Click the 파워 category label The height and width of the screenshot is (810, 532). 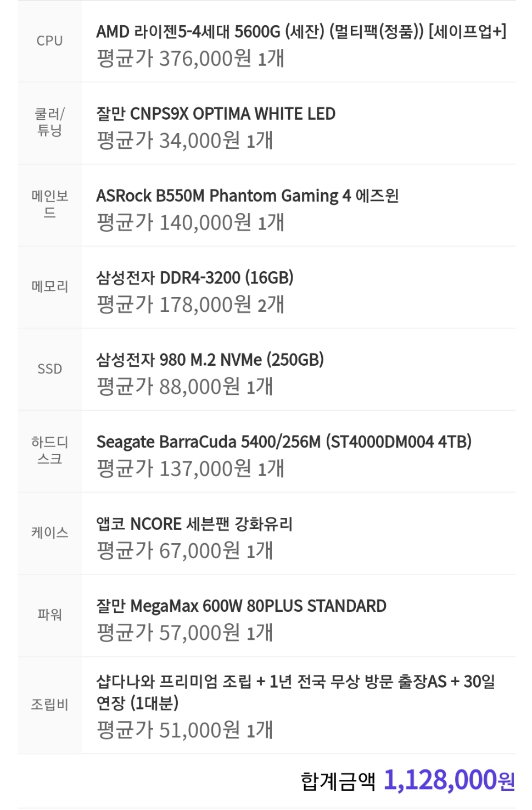pos(49,615)
